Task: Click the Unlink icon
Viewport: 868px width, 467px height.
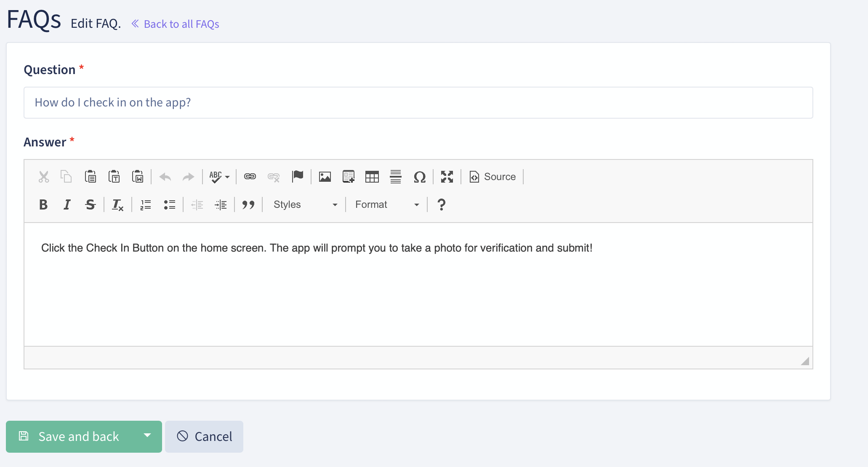Action: click(x=274, y=177)
